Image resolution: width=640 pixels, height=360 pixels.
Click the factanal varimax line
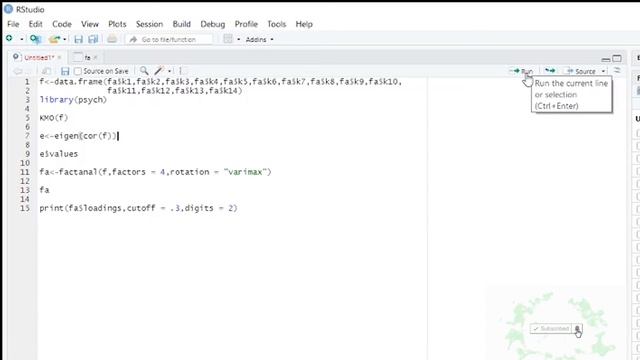pyautogui.click(x=155, y=172)
